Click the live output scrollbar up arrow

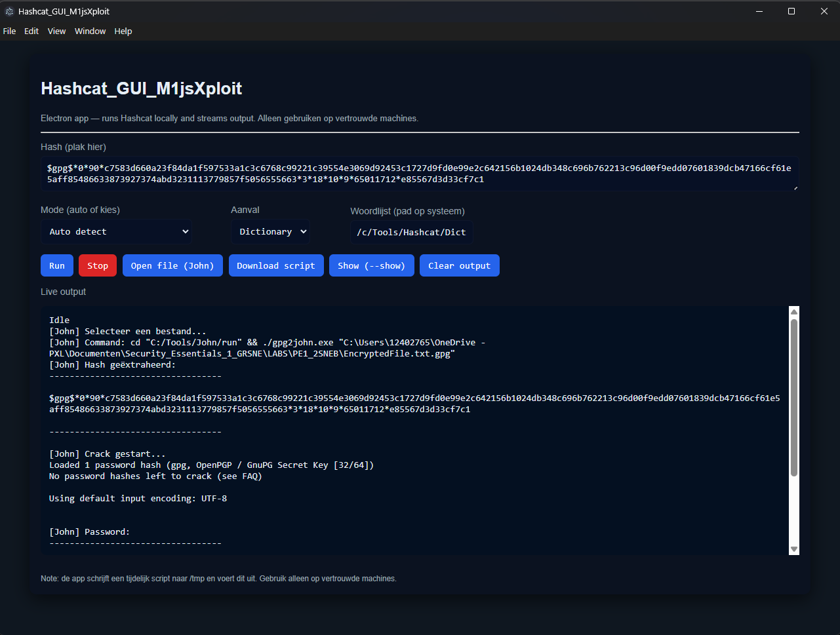click(x=794, y=312)
